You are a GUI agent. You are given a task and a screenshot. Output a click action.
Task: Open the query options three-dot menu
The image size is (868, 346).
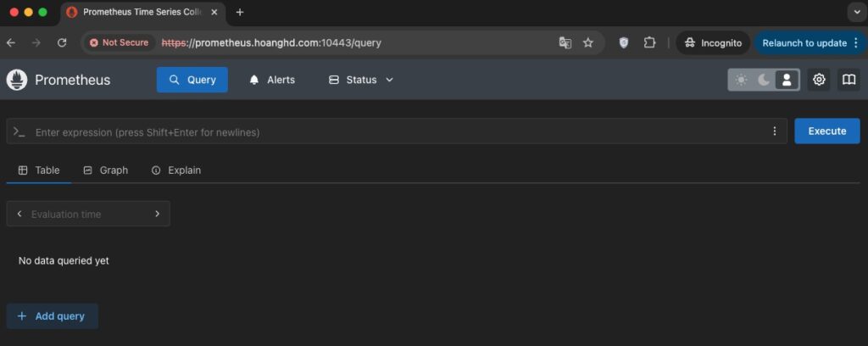click(x=775, y=131)
